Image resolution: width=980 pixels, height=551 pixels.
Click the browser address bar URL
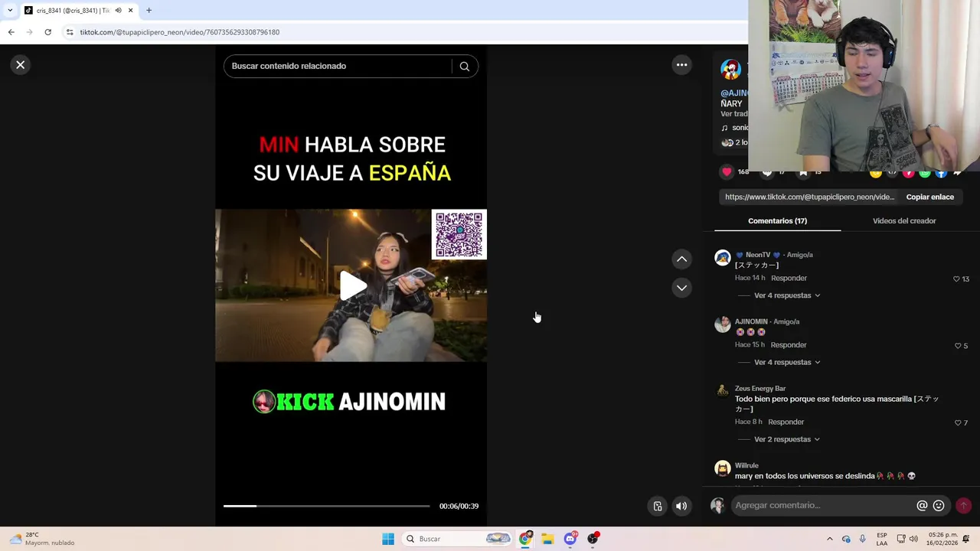point(180,32)
